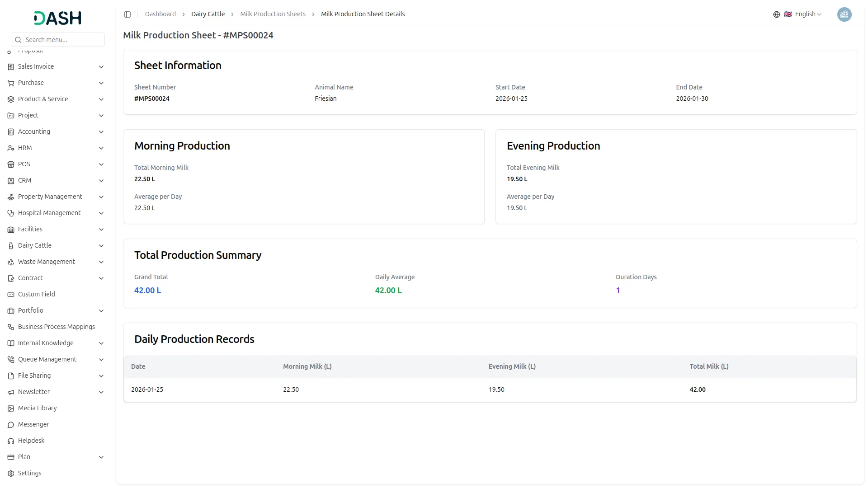868x488 pixels.
Task: Open the user avatar menu
Action: tap(844, 14)
